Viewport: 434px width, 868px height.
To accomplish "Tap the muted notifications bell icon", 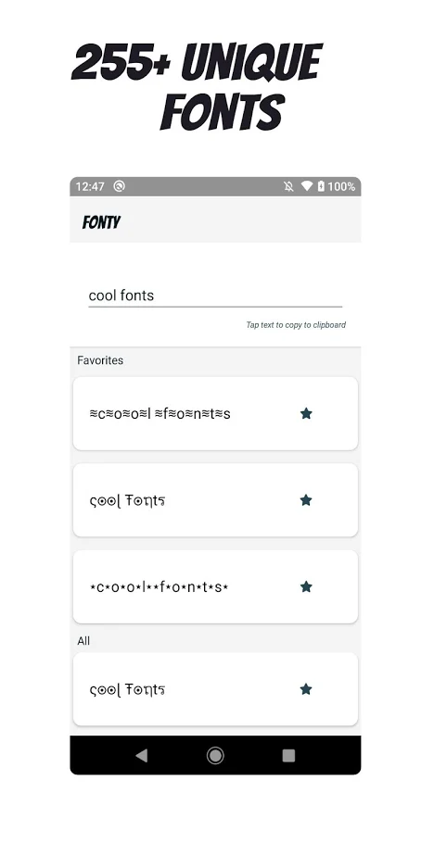I will click(288, 186).
